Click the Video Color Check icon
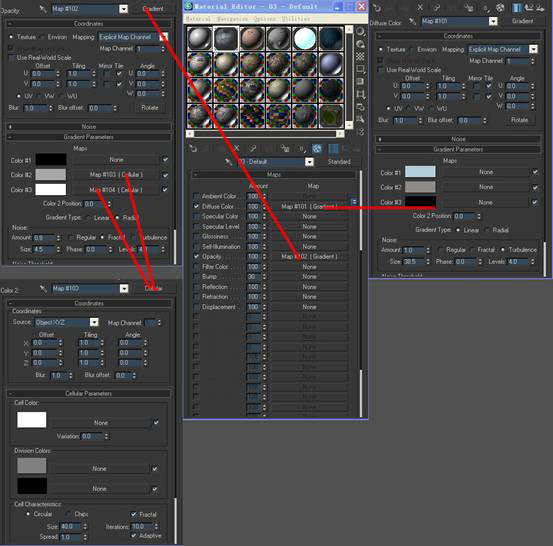The height and width of the screenshot is (546, 553). (x=360, y=81)
